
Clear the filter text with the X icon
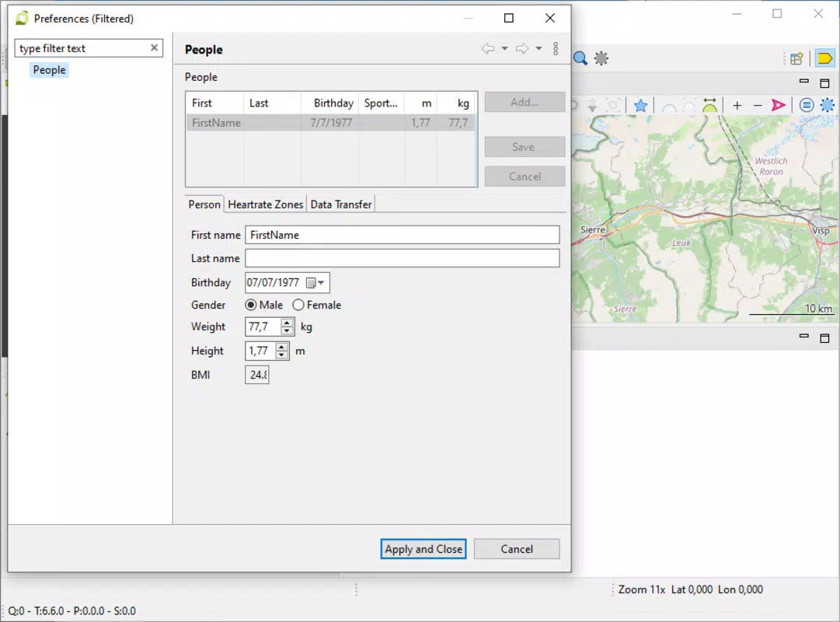[155, 47]
